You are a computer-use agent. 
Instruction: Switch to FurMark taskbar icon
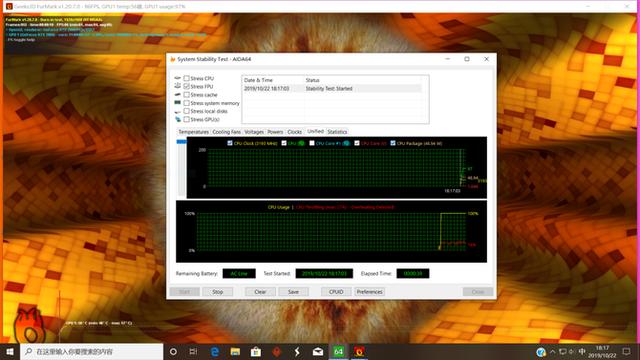[359, 351]
